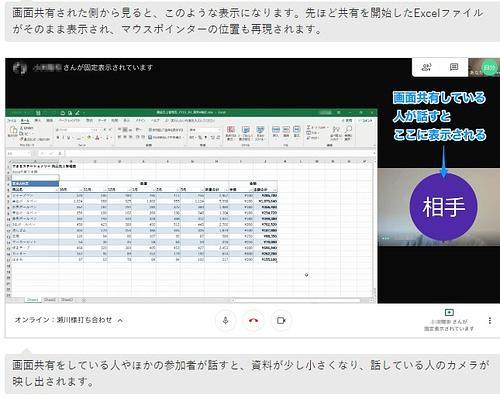The width and height of the screenshot is (500, 398).
Task: Open Conditional Formatting in the ribbon
Action: (231, 132)
